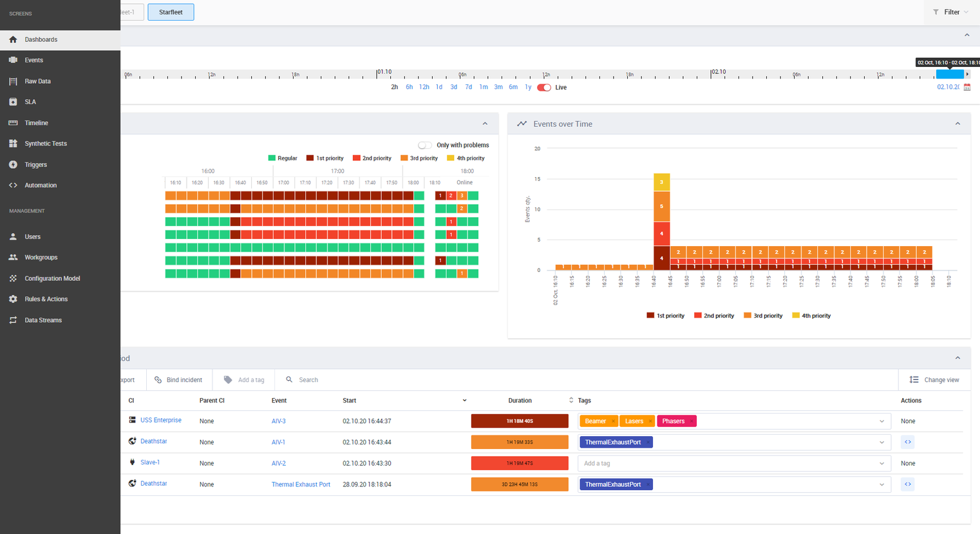Remove the Phasers tag with its x
The height and width of the screenshot is (534, 980).
[x=692, y=421]
